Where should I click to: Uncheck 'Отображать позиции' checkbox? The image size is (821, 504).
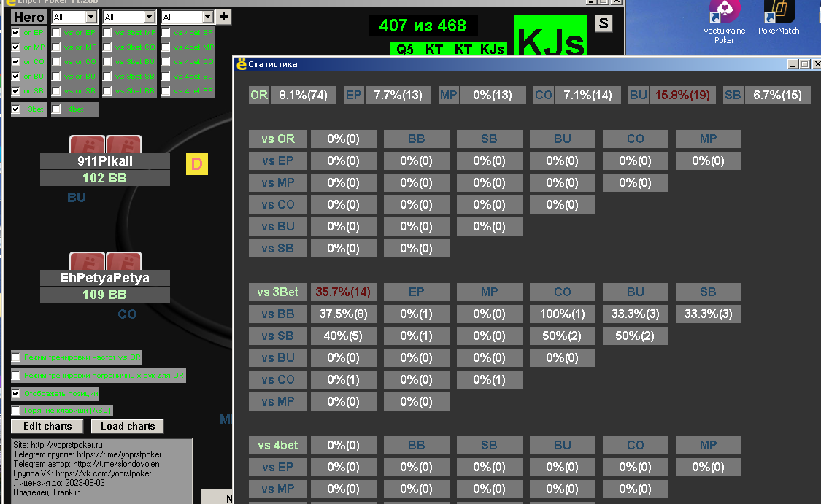tap(16, 394)
